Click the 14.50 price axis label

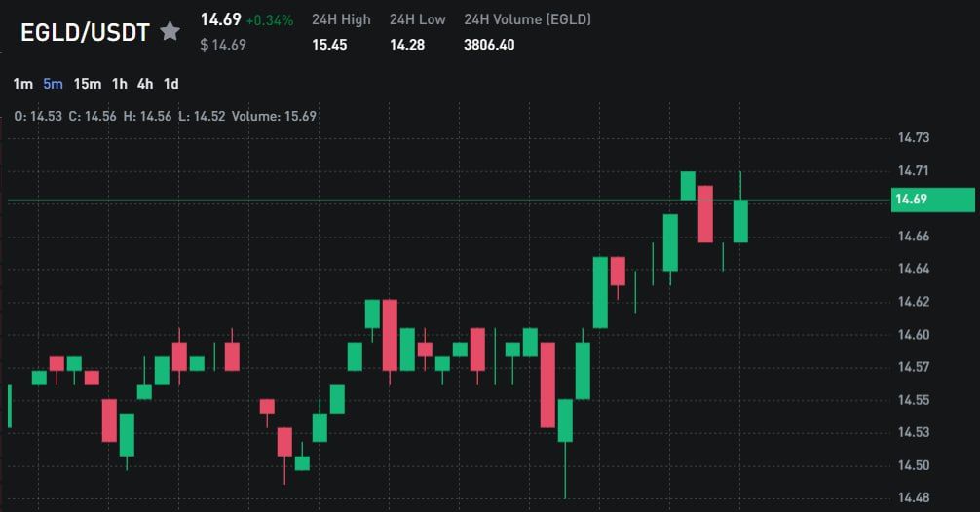(x=914, y=466)
